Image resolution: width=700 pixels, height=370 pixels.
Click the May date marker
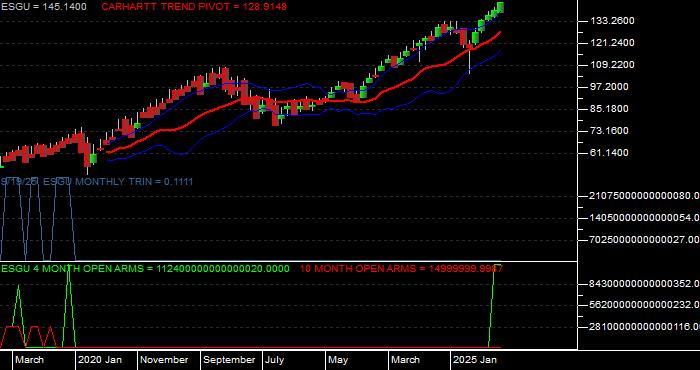tap(338, 360)
